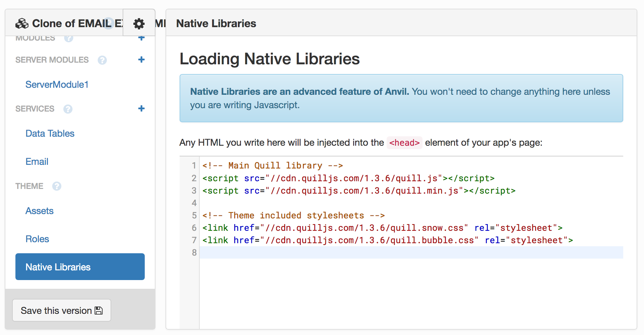Click the app title 'Clone of EMAIL'

click(x=71, y=23)
